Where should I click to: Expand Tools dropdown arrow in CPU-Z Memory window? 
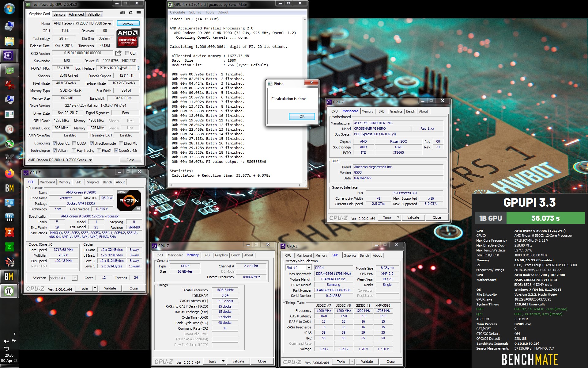click(x=223, y=361)
